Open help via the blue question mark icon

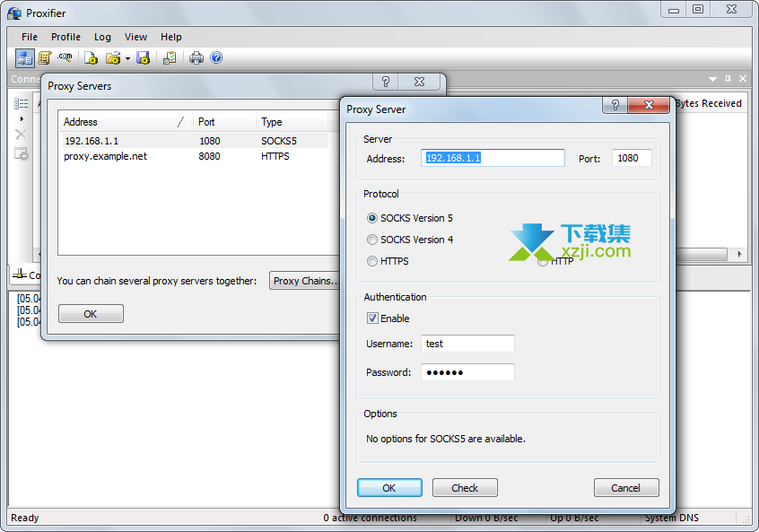216,57
